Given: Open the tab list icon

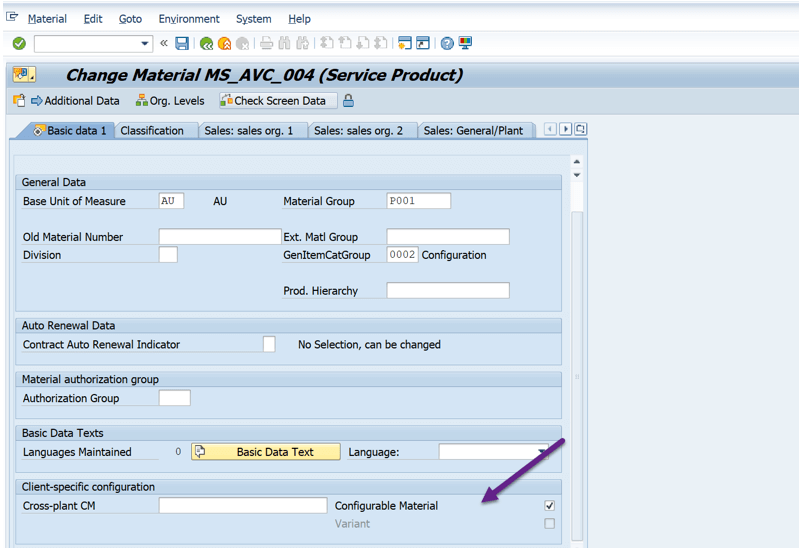Looking at the screenshot, I should 581,129.
